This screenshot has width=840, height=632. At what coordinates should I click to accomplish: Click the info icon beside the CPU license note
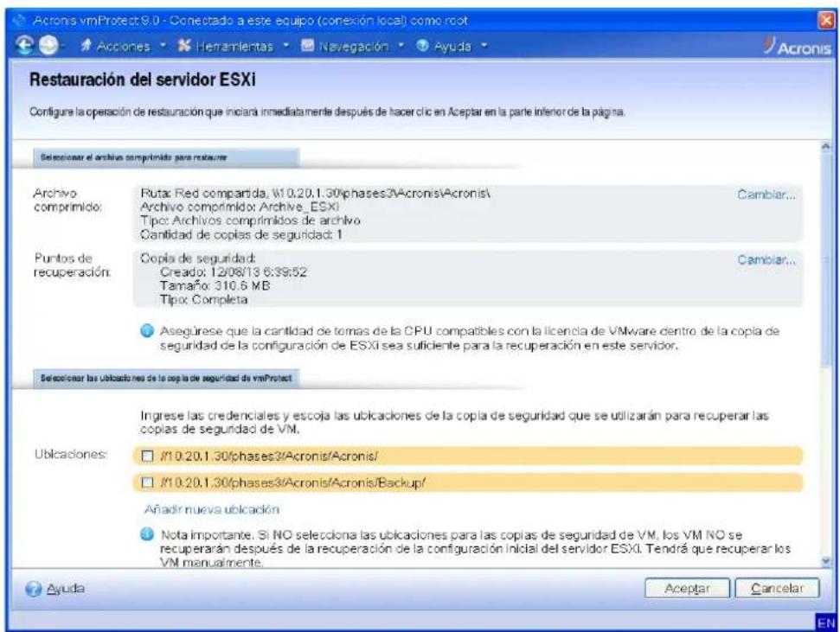(147, 331)
